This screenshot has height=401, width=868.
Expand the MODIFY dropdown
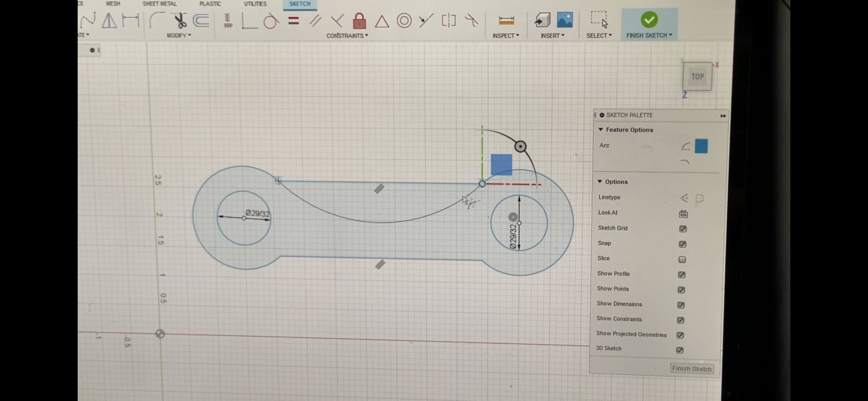click(x=179, y=35)
